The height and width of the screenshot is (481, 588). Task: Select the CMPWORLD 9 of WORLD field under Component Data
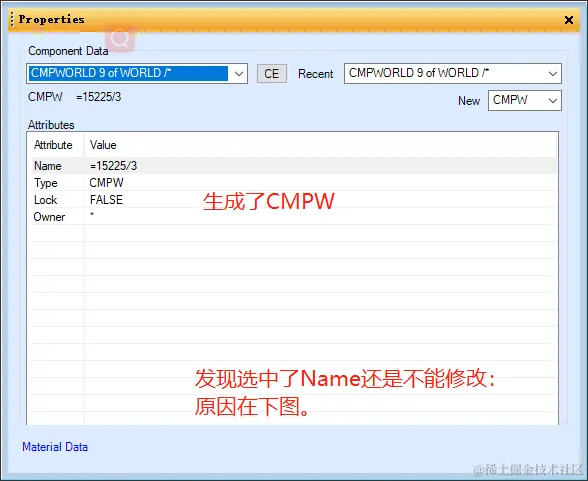[x=129, y=73]
